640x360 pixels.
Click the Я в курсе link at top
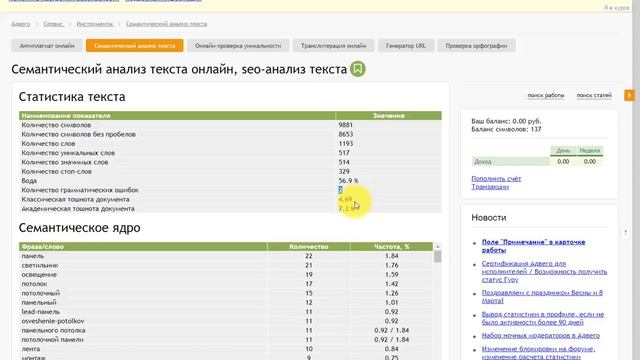pyautogui.click(x=616, y=8)
